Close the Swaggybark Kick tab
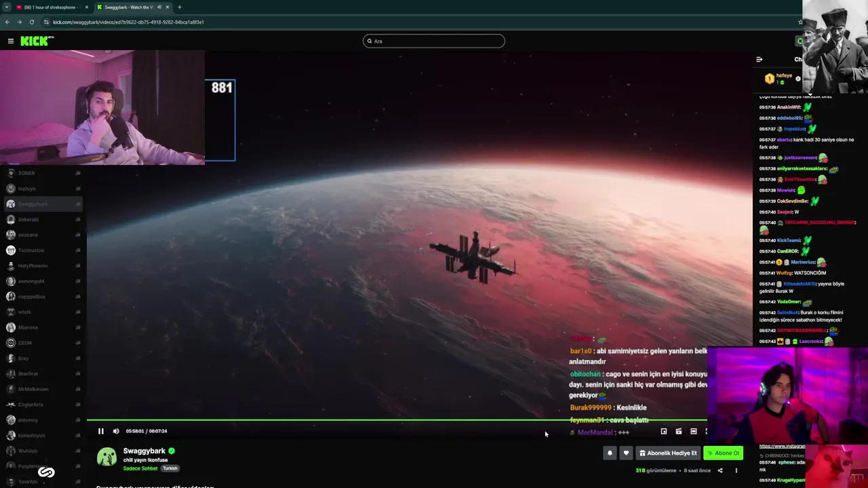Screen dimensions: 868x488 (167, 7)
